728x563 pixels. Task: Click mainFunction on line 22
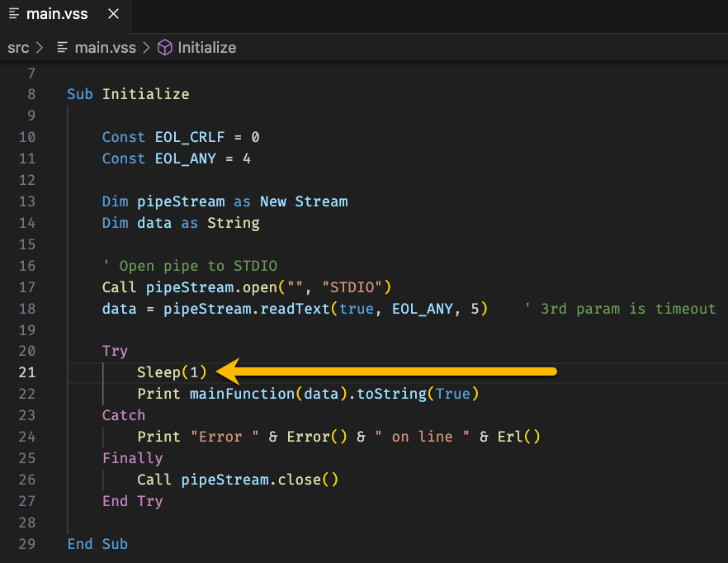click(x=242, y=394)
